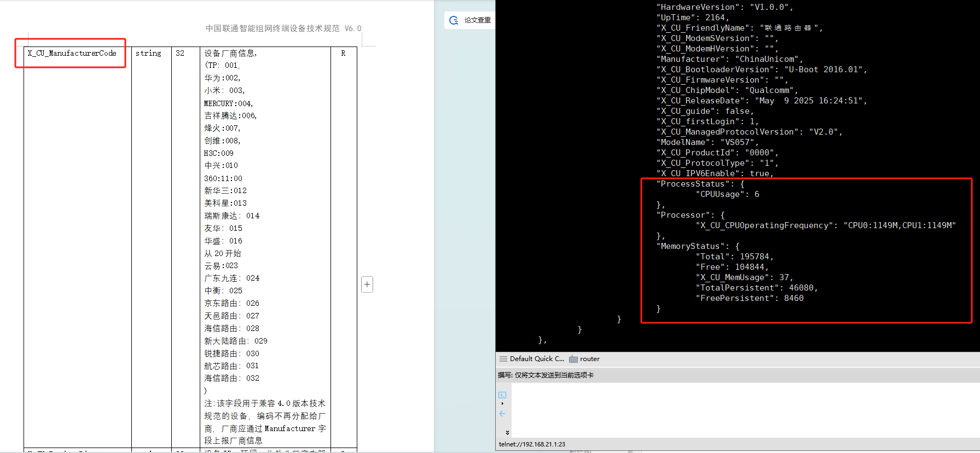Click the entry 广东九连: 024
This screenshot has height=453, width=980.
pyautogui.click(x=231, y=278)
